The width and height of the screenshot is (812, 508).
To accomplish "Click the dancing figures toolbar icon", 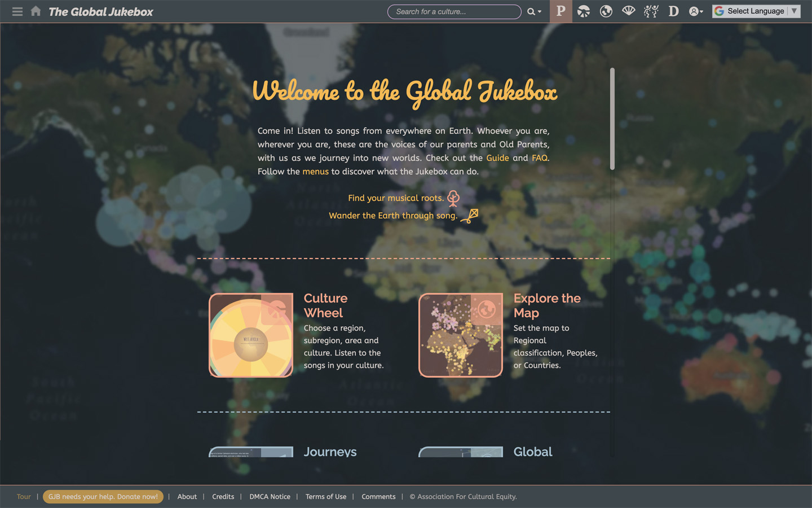I will click(651, 11).
